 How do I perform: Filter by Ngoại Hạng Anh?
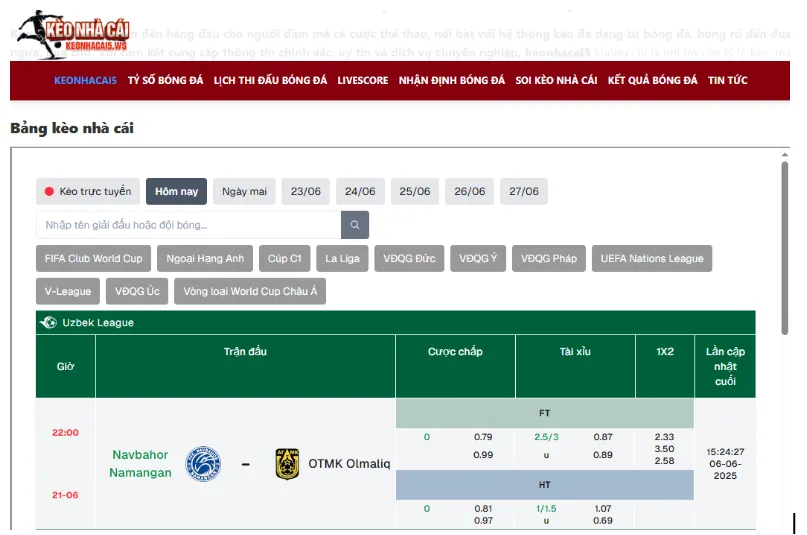point(205,258)
